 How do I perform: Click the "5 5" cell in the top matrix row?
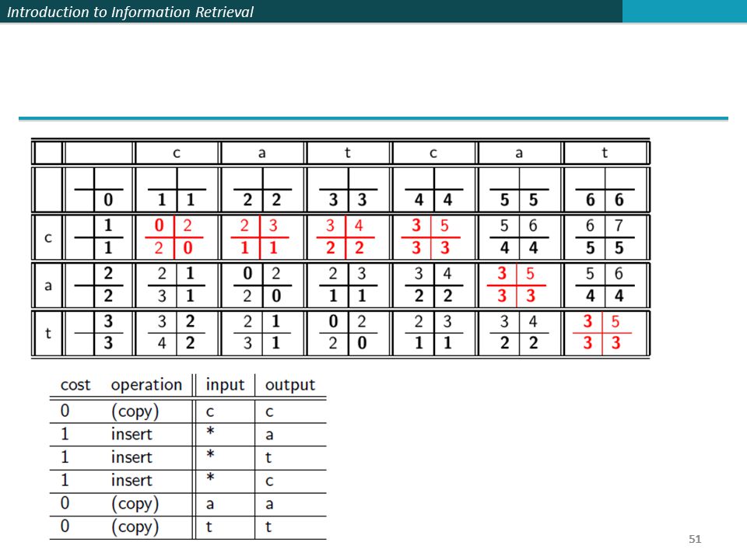(x=519, y=190)
